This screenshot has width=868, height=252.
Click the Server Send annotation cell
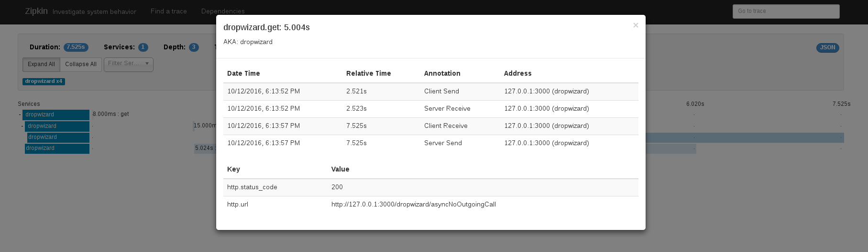tap(443, 143)
